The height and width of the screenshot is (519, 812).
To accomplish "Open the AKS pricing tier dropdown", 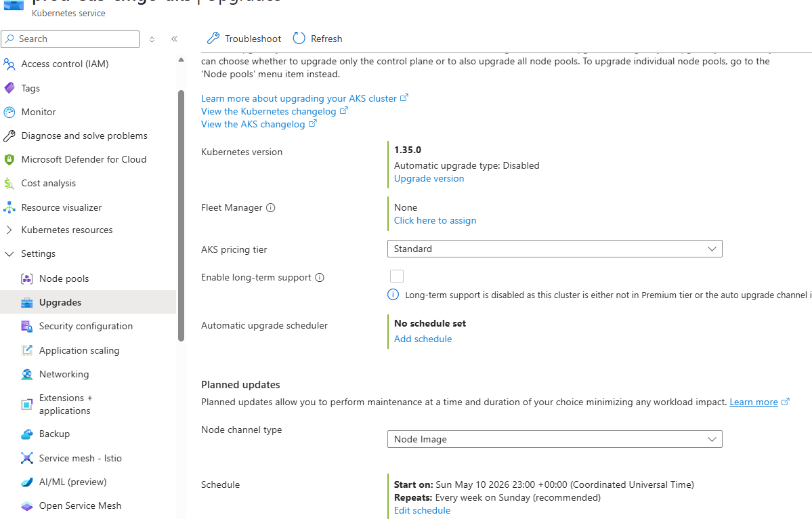I will 555,249.
